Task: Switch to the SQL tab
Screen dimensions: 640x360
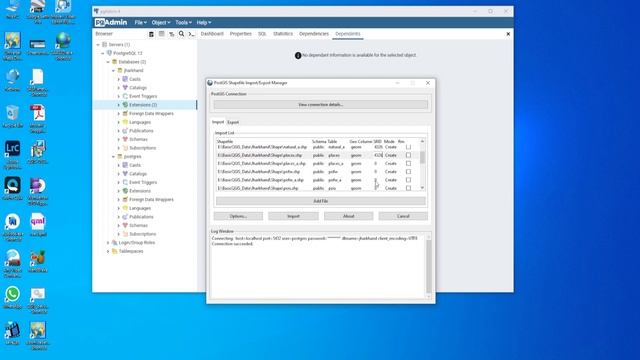Action: pos(262,34)
